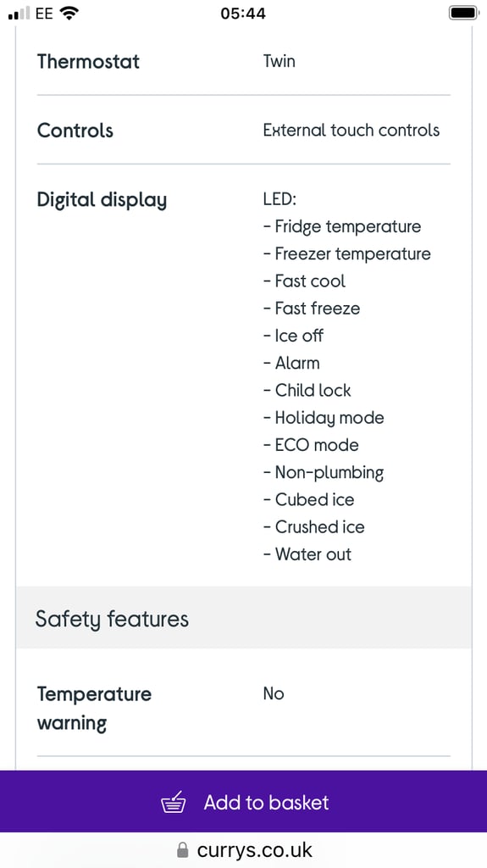Tap the Fridge temperature list entry
487x868 pixels.
pos(342,227)
